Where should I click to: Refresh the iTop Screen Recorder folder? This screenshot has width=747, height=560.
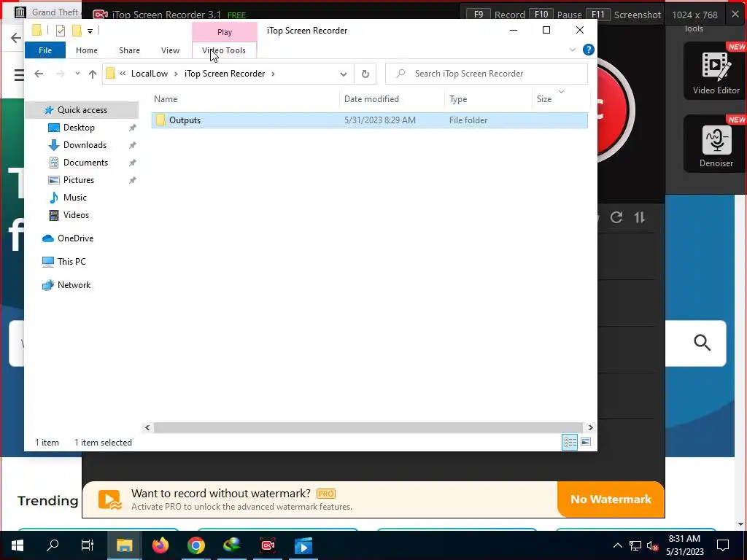(365, 74)
